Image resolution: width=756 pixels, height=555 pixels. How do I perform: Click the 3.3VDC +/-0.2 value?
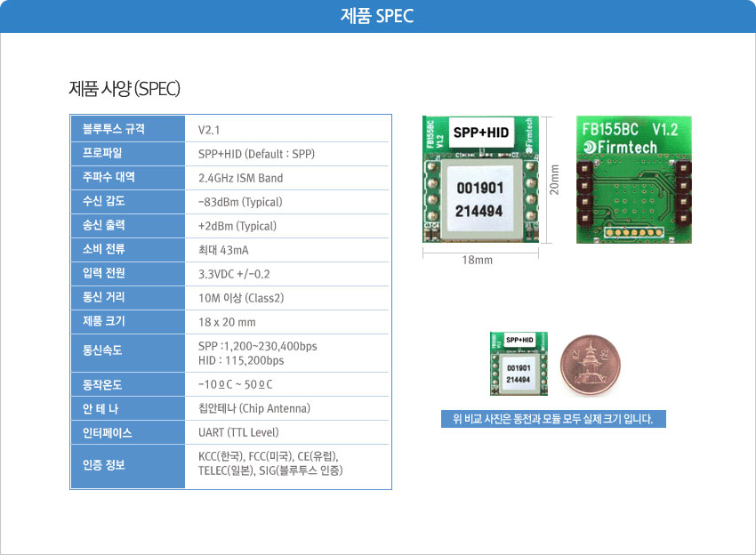coord(234,274)
